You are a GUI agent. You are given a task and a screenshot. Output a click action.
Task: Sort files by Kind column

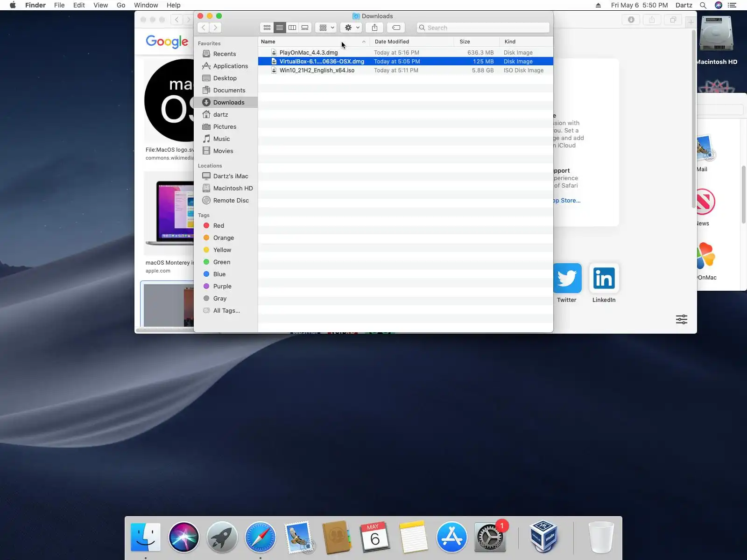(526, 42)
